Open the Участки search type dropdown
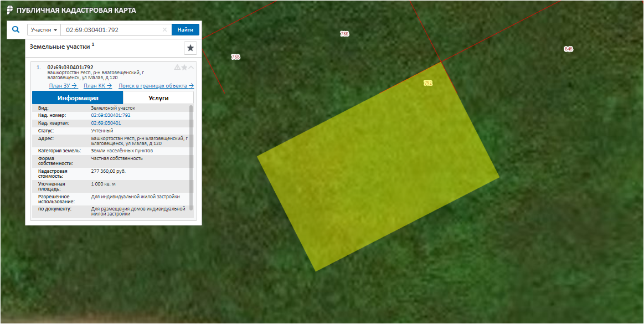The width and height of the screenshot is (644, 324). [x=44, y=30]
